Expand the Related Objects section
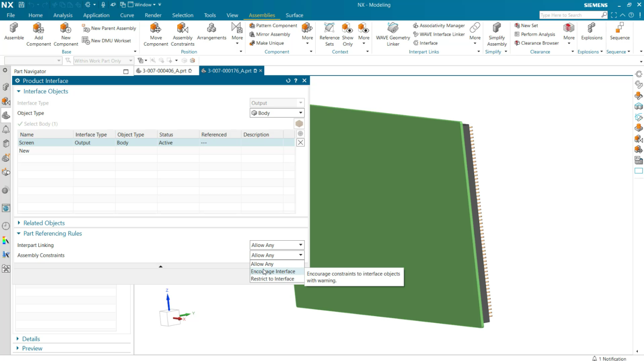This screenshot has height=361, width=644. (x=43, y=223)
